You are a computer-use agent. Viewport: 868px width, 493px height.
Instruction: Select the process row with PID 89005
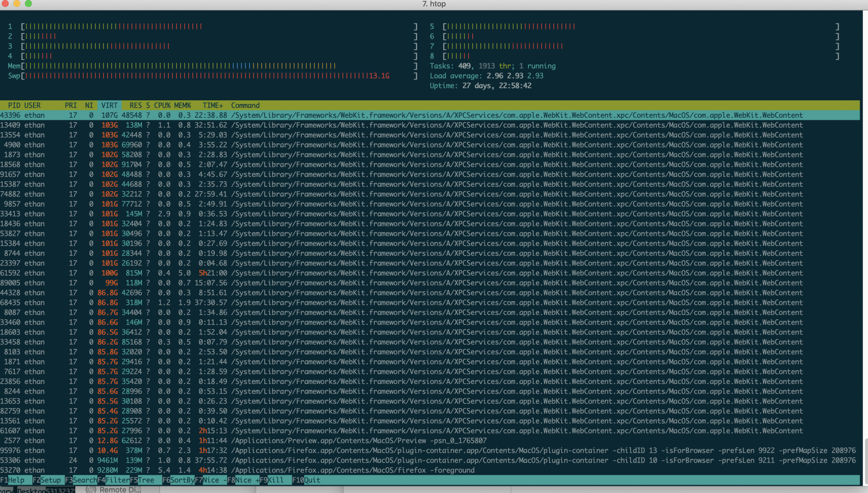pos(430,283)
